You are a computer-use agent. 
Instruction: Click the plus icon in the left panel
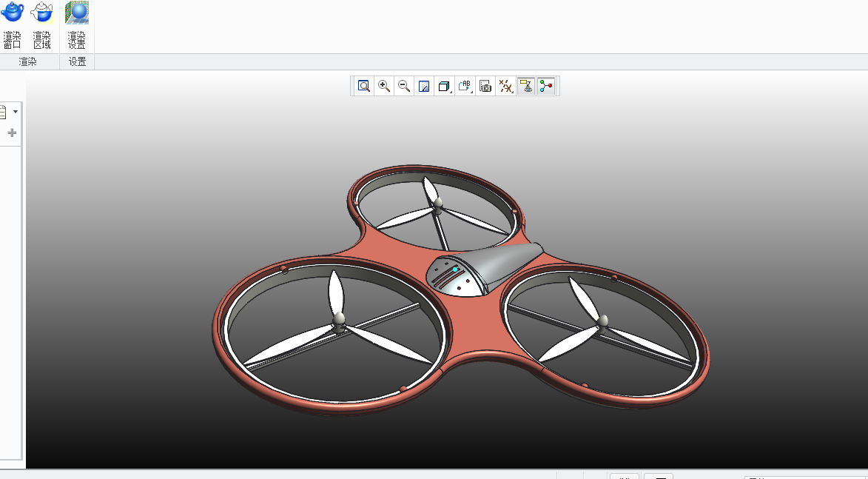tap(12, 133)
